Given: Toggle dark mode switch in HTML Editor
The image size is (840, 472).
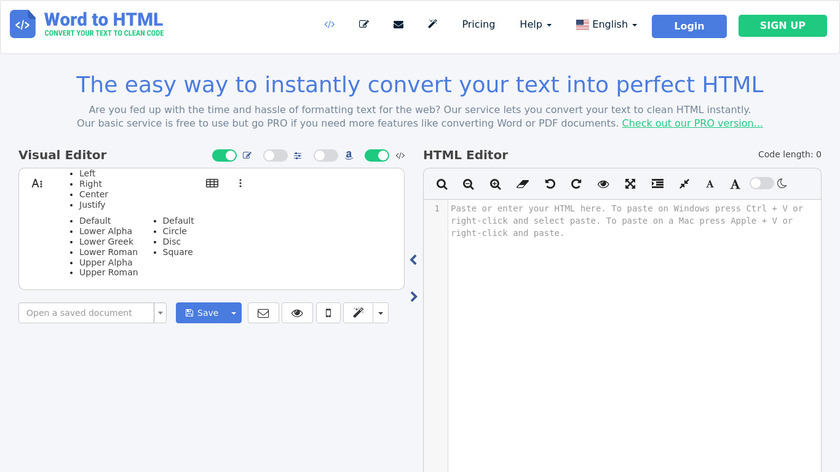Looking at the screenshot, I should (x=762, y=183).
